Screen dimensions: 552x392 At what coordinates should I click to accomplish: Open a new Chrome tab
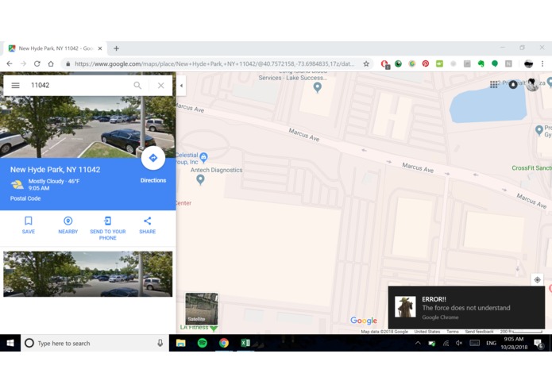pyautogui.click(x=116, y=48)
